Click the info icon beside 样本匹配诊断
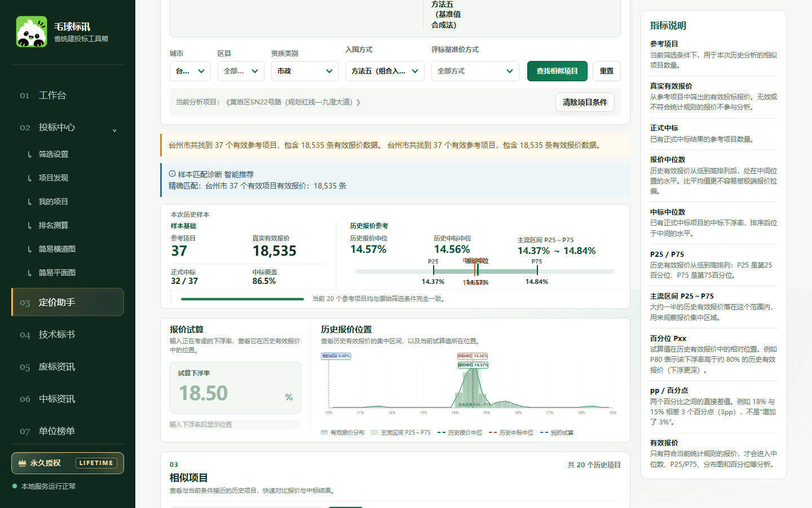The image size is (812, 508). pyautogui.click(x=172, y=174)
